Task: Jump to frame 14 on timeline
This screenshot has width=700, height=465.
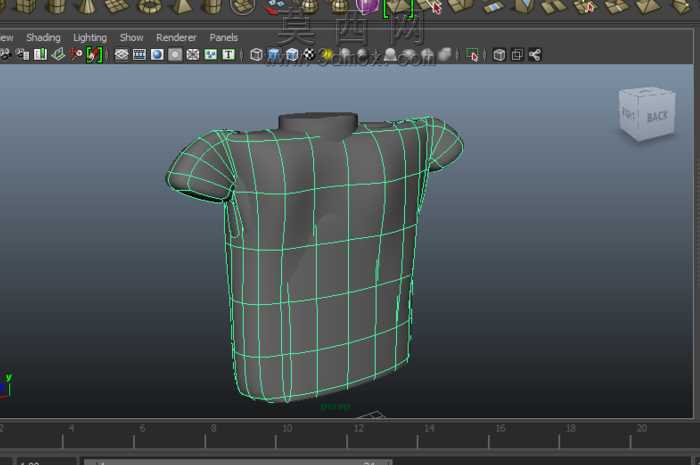Action: [x=429, y=428]
